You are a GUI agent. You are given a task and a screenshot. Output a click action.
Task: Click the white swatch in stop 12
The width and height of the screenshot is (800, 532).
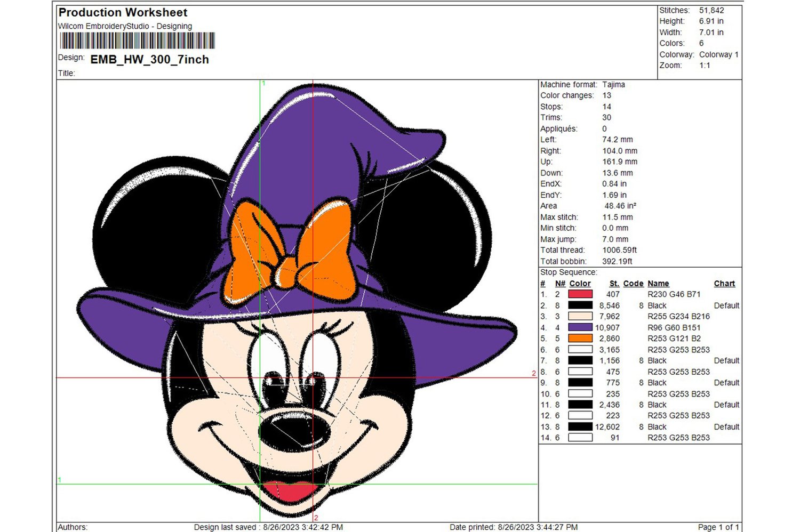pyautogui.click(x=580, y=415)
